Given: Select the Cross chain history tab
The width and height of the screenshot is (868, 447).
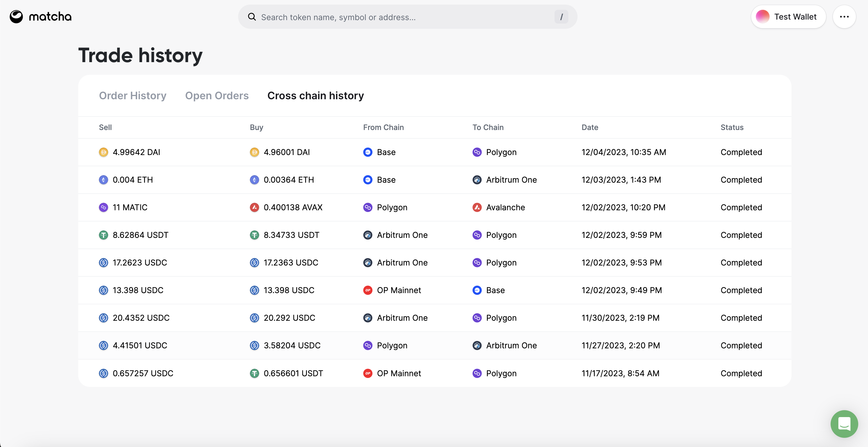Looking at the screenshot, I should click(316, 96).
